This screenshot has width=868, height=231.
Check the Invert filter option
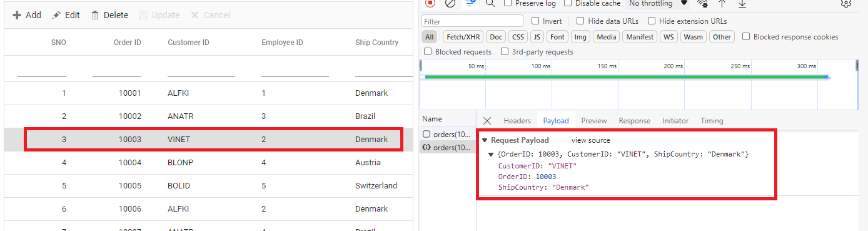coord(535,21)
